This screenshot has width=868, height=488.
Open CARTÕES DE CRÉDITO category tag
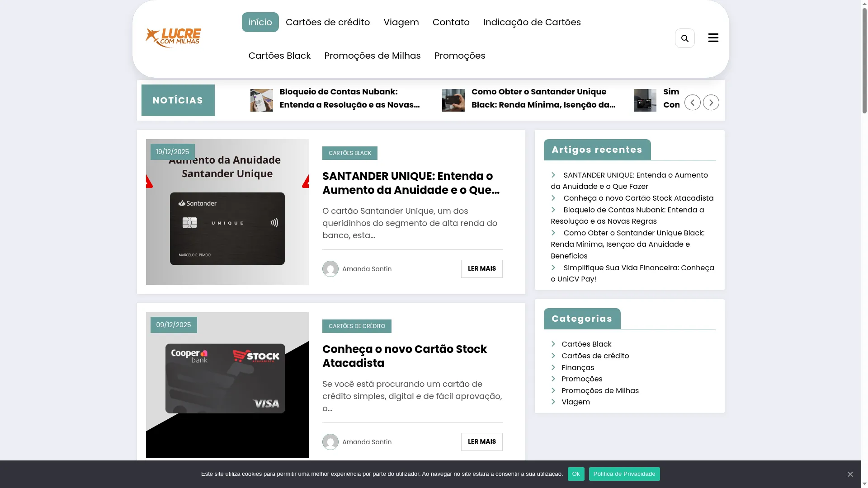(x=357, y=326)
